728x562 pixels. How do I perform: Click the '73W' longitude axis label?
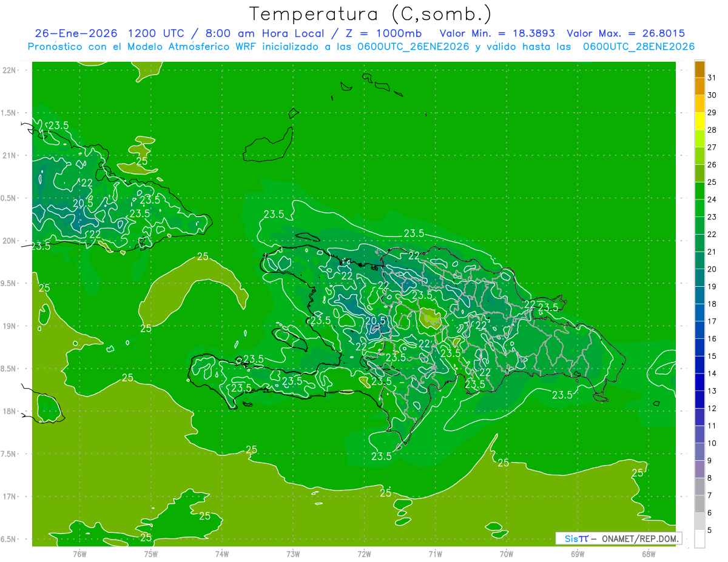tap(293, 555)
